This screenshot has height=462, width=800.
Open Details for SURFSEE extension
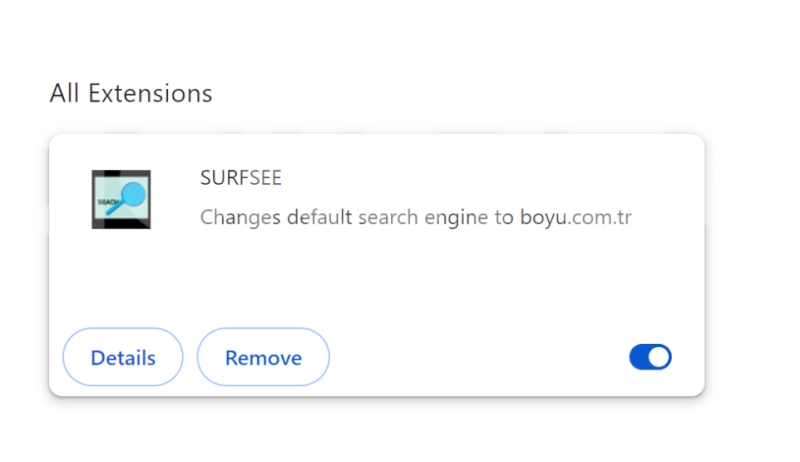[x=123, y=357]
